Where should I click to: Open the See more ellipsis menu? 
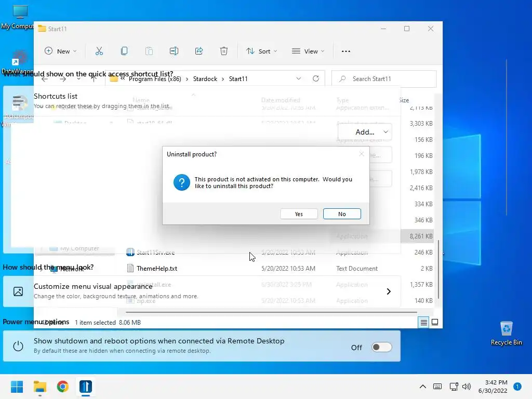[345, 51]
